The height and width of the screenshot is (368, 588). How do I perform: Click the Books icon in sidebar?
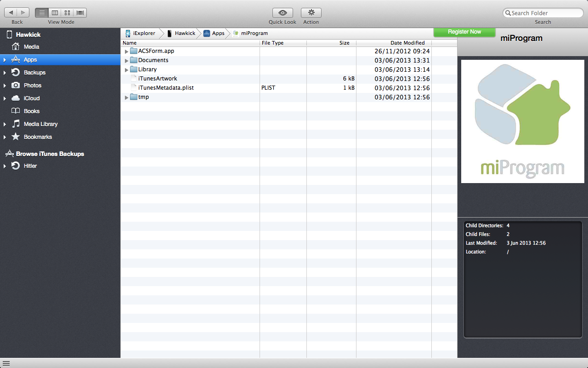[16, 111]
